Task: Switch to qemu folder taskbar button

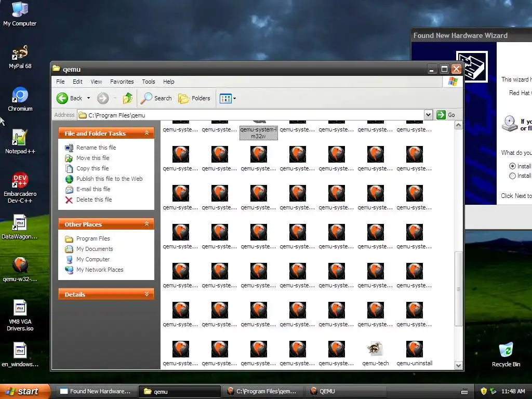Action: 179,391
